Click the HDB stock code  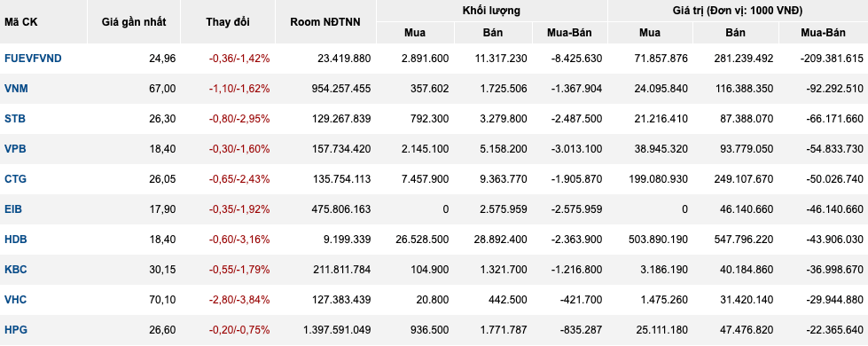[x=16, y=240]
